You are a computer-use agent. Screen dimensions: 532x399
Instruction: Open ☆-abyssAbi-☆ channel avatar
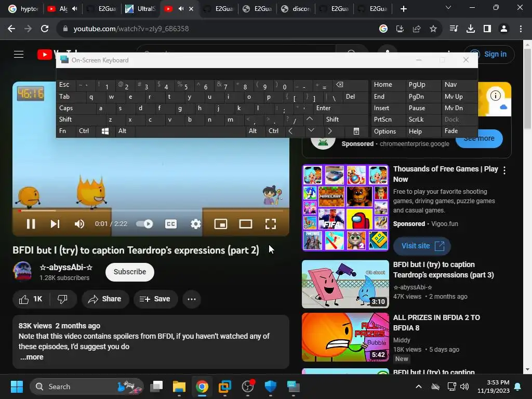pyautogui.click(x=22, y=271)
